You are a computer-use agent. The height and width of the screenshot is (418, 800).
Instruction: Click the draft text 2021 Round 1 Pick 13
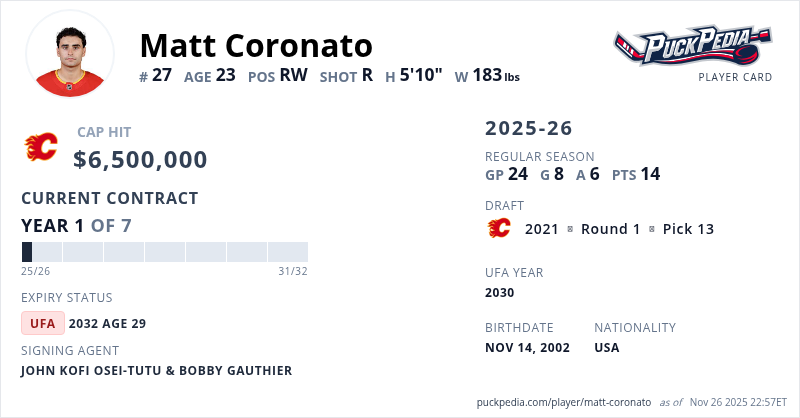tap(619, 229)
